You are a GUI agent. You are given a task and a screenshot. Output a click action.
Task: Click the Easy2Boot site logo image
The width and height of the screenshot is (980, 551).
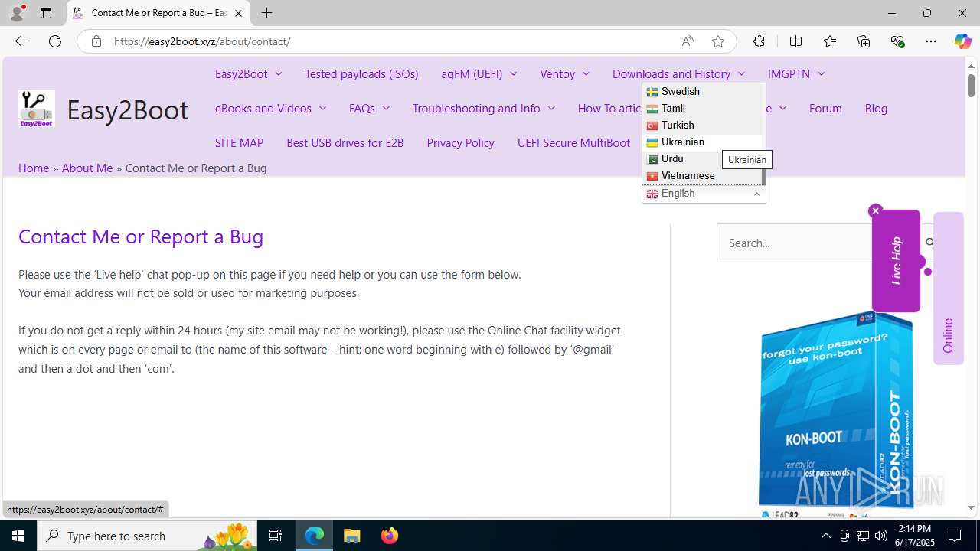37,109
